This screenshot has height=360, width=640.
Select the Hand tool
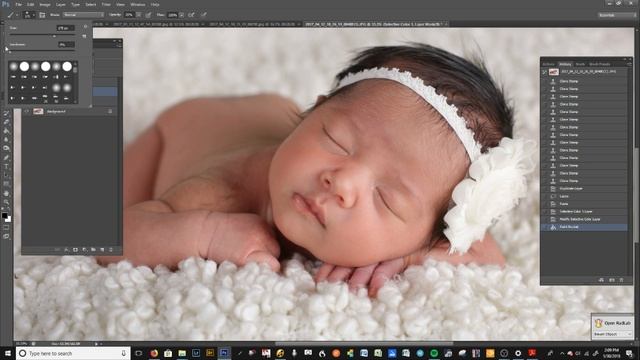click(x=6, y=193)
